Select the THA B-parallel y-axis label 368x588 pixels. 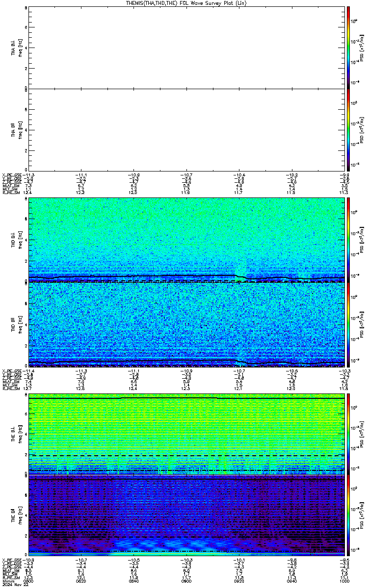click(13, 129)
